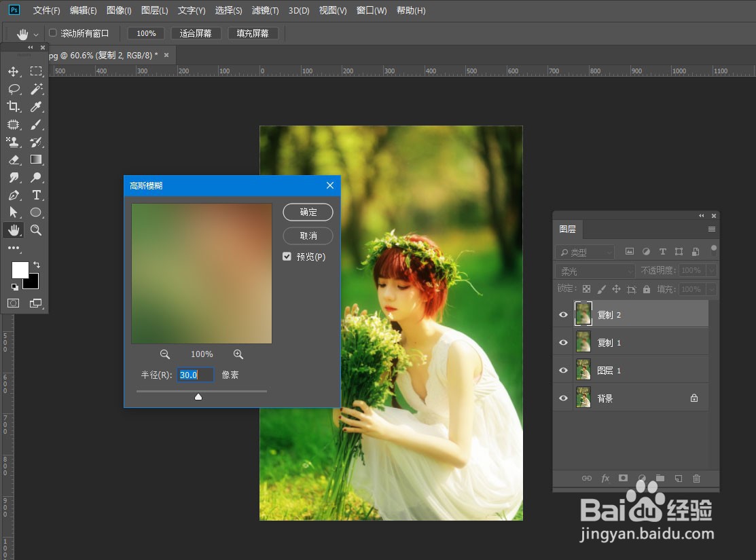Screen dimensions: 756x560
Task: Open the layer filter type dropdown
Action: tap(585, 252)
